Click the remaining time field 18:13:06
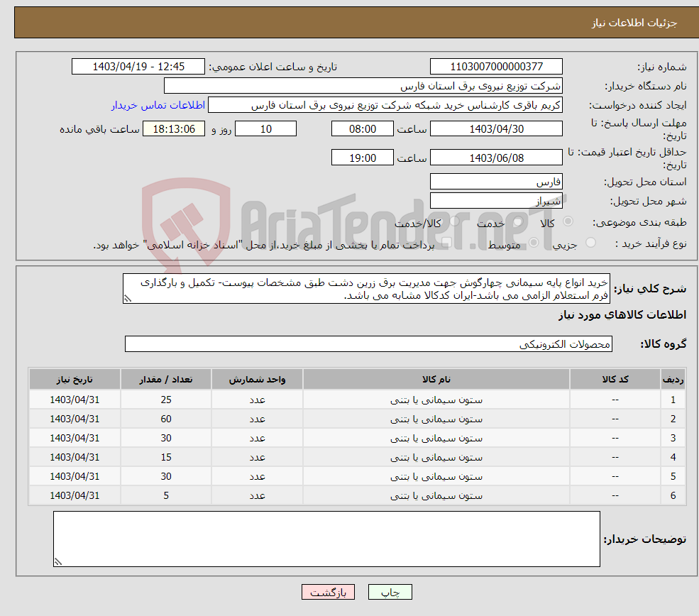 coord(174,129)
